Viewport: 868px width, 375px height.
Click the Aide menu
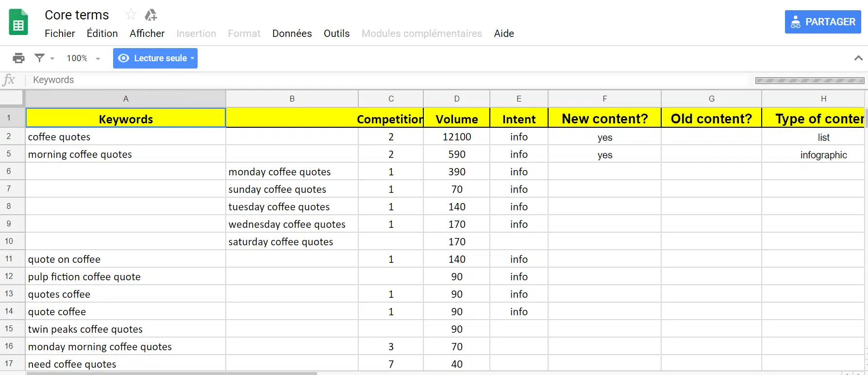[503, 34]
